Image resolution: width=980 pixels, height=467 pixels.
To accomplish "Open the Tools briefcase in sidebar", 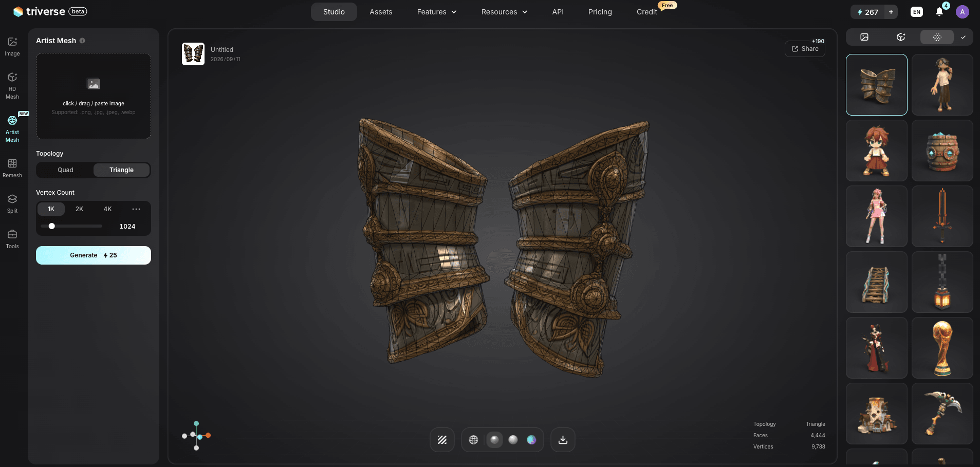I will pyautogui.click(x=12, y=239).
